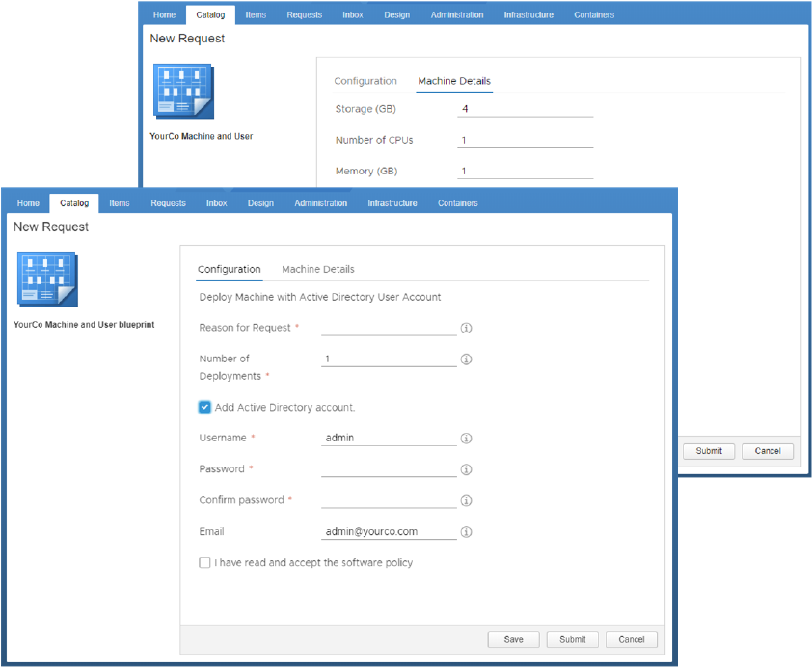Open Requests tab in back window
The image size is (812, 667).
pyautogui.click(x=304, y=15)
